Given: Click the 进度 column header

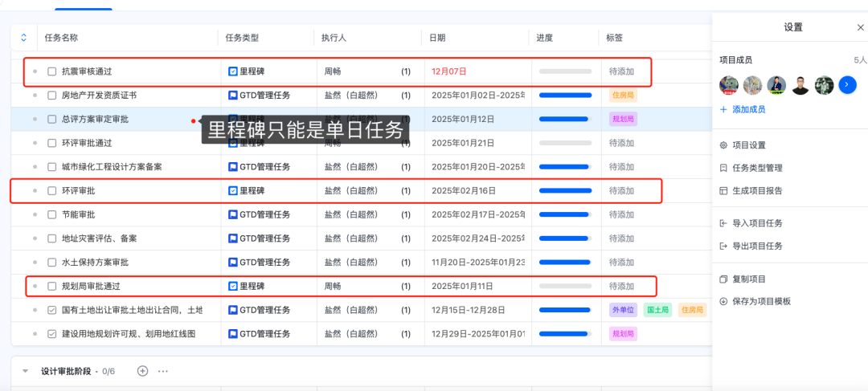Looking at the screenshot, I should 545,39.
